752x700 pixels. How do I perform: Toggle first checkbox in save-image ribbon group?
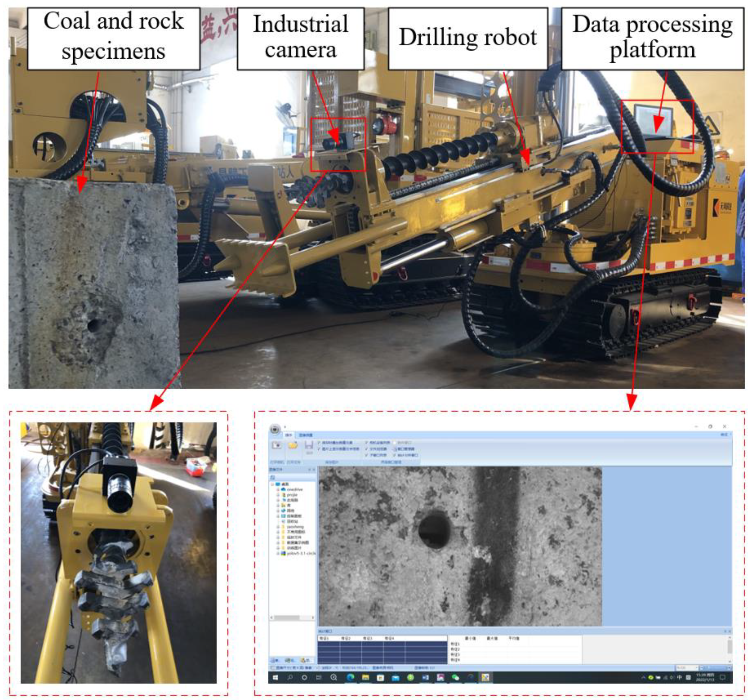(319, 442)
